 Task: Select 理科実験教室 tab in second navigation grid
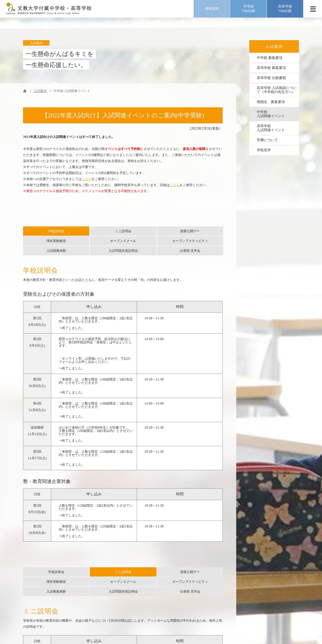56,582
